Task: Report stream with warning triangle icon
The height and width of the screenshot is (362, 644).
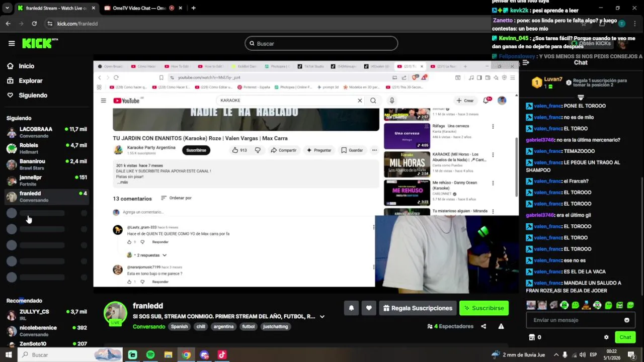Action: click(x=501, y=326)
